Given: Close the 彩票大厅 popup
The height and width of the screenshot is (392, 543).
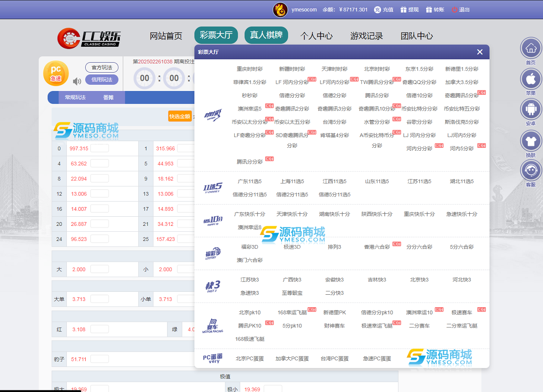Looking at the screenshot, I should [x=480, y=52].
